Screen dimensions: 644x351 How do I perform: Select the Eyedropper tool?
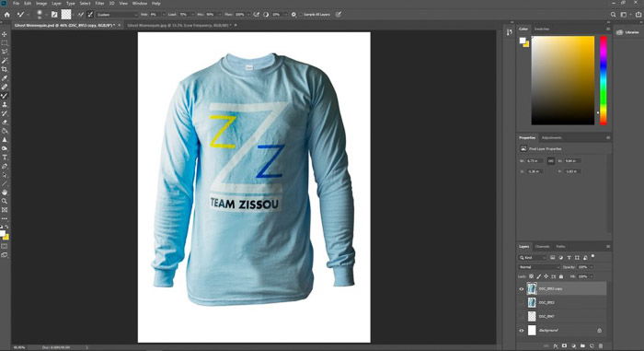(5, 78)
